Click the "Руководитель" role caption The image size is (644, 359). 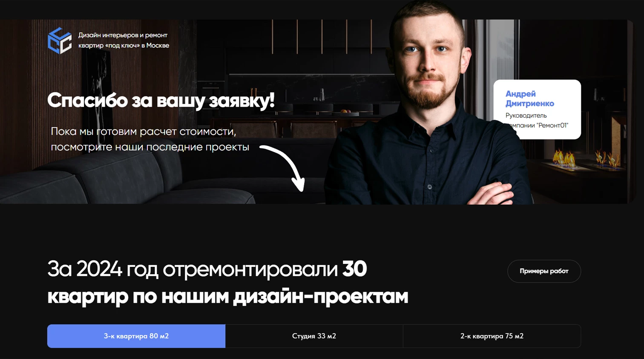tap(526, 116)
